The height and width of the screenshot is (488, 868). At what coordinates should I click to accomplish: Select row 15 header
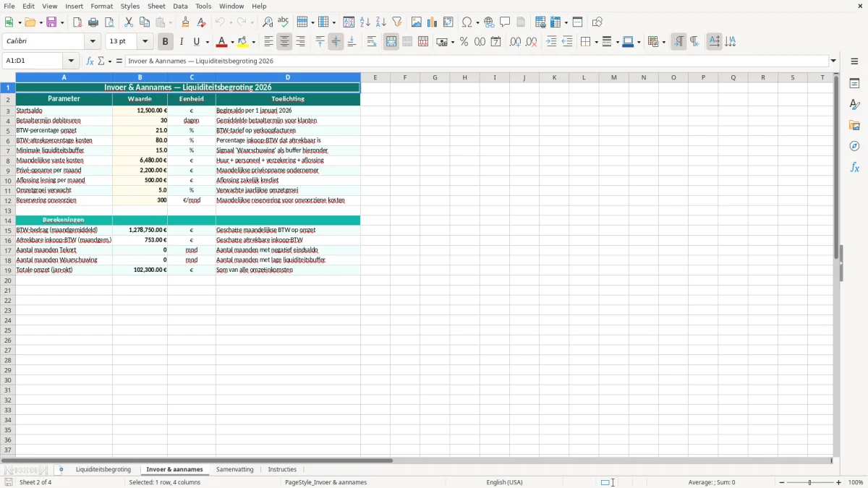tap(8, 230)
